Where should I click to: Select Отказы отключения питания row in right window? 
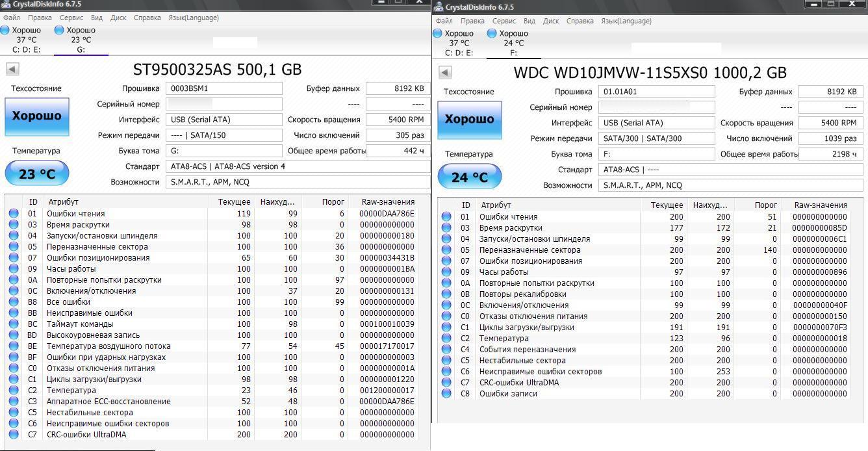pyautogui.click(x=650, y=316)
